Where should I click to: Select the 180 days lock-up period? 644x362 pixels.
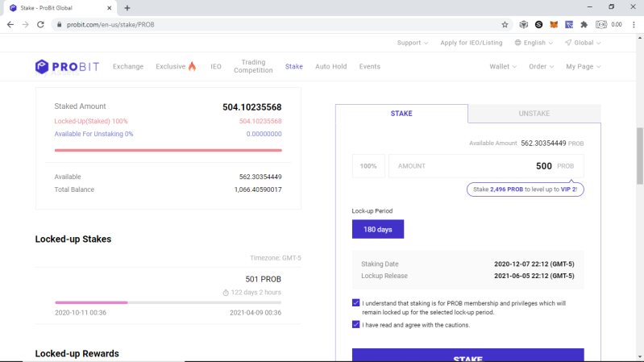click(378, 229)
